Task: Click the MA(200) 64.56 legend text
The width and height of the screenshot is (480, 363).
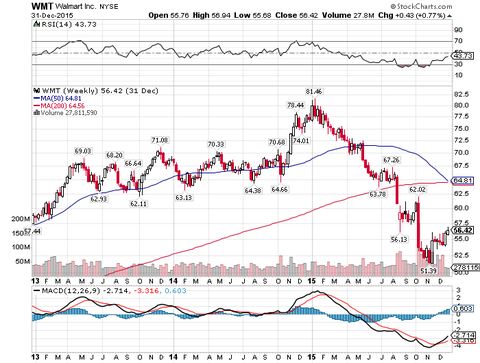Action: pyautogui.click(x=62, y=106)
